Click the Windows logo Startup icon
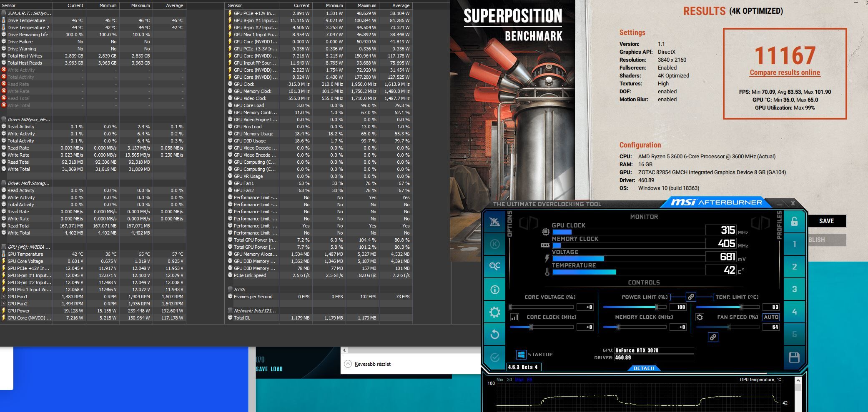The height and width of the screenshot is (412, 868). click(x=521, y=355)
